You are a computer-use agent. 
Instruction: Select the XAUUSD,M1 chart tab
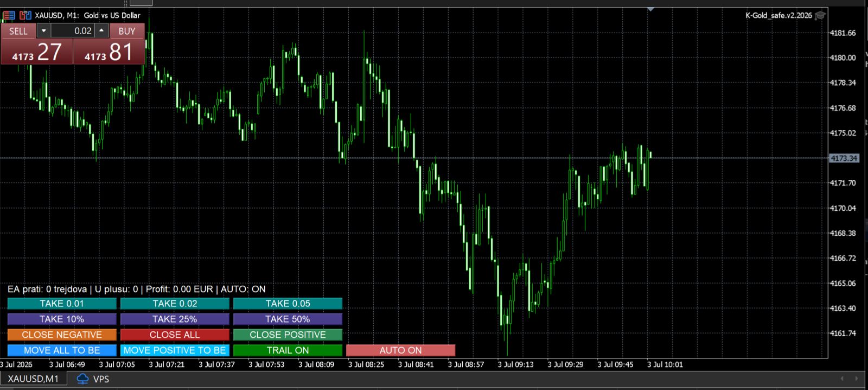pyautogui.click(x=33, y=379)
